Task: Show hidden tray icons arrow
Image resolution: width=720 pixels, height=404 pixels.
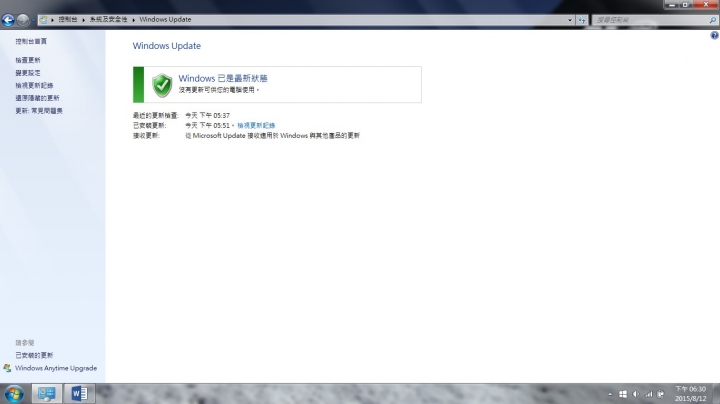Action: [x=610, y=394]
